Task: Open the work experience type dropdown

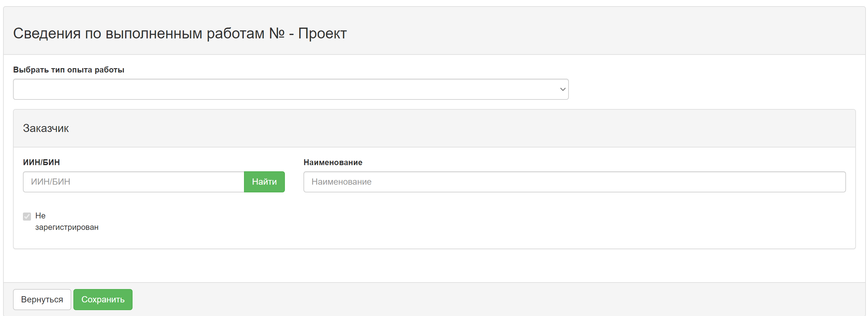Action: pyautogui.click(x=290, y=89)
